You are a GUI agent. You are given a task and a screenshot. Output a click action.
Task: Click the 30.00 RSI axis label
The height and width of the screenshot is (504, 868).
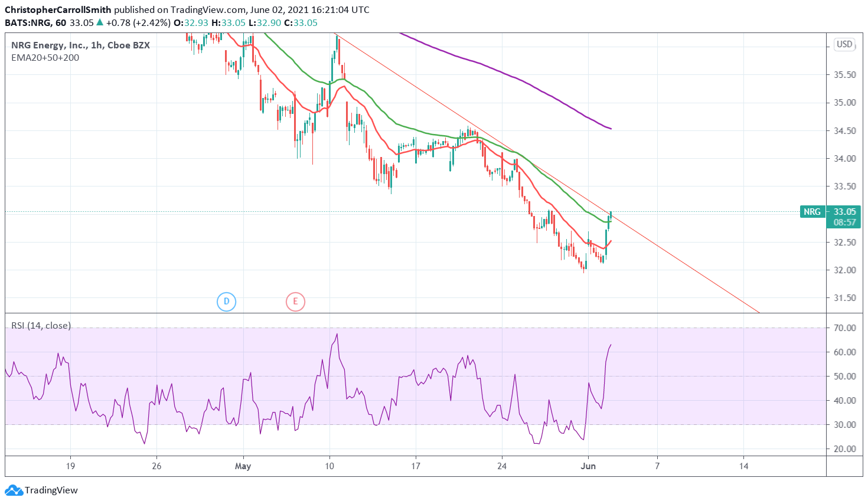844,425
